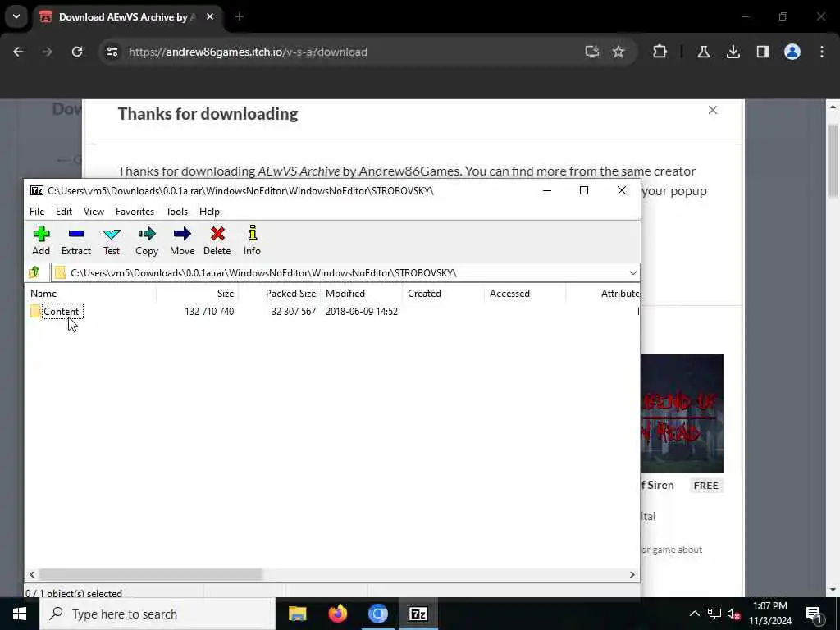840x630 pixels.
Task: Click the 7-Zip horizontal scrollbar thumb
Action: pos(151,574)
